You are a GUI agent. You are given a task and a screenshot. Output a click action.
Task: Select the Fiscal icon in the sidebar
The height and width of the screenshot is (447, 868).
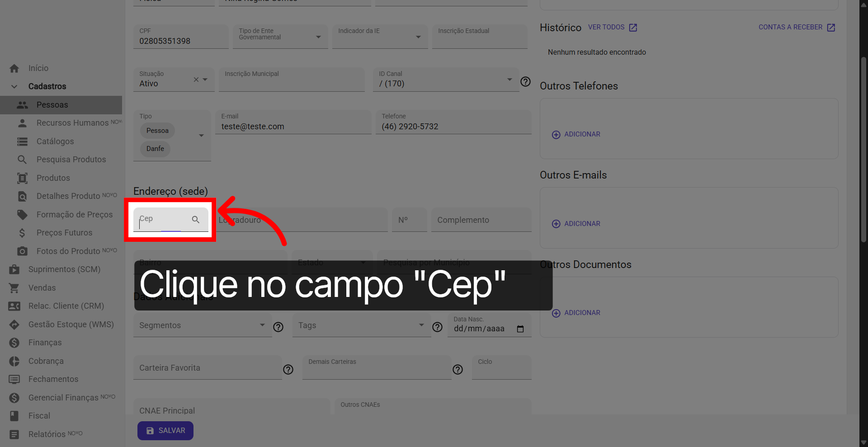pyautogui.click(x=14, y=415)
